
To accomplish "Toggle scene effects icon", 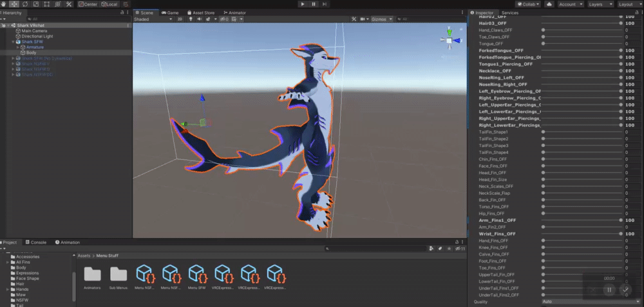I will pyautogui.click(x=209, y=19).
